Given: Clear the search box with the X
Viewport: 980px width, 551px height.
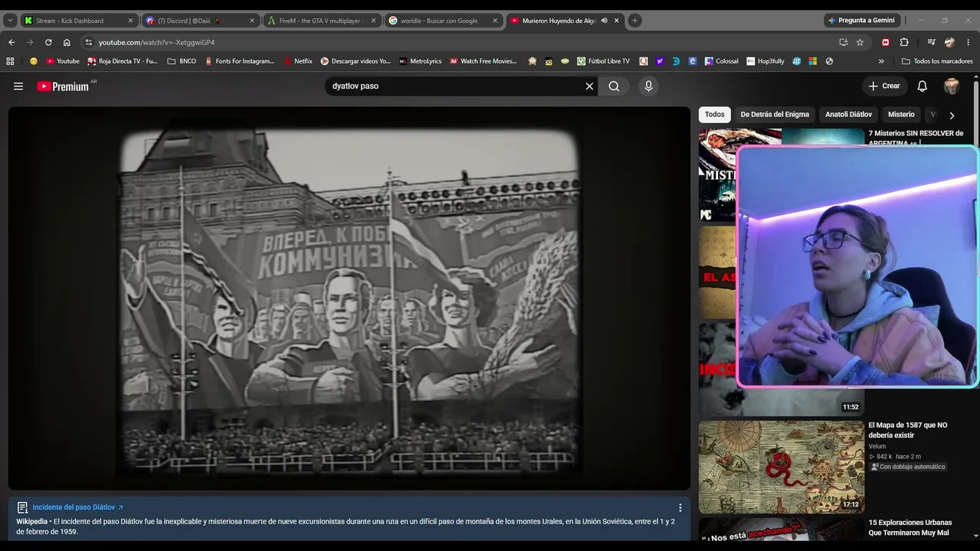Looking at the screenshot, I should click(x=590, y=86).
